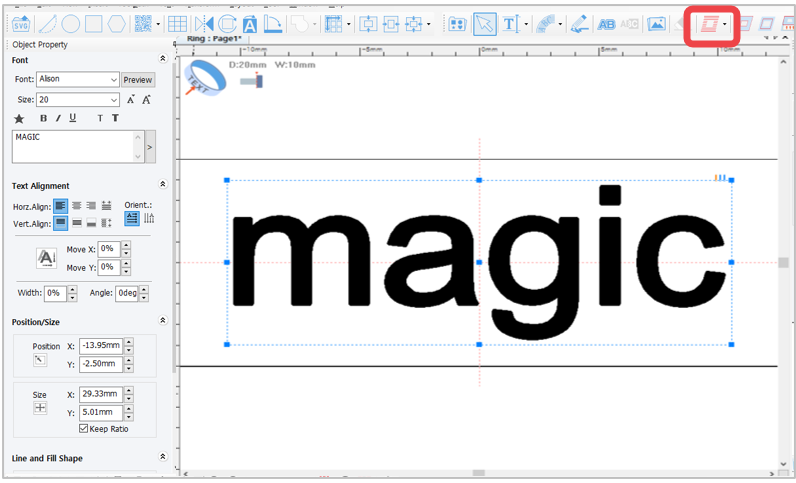Click the angle rotation icon
This screenshot has height=483, width=796.
pos(273,24)
